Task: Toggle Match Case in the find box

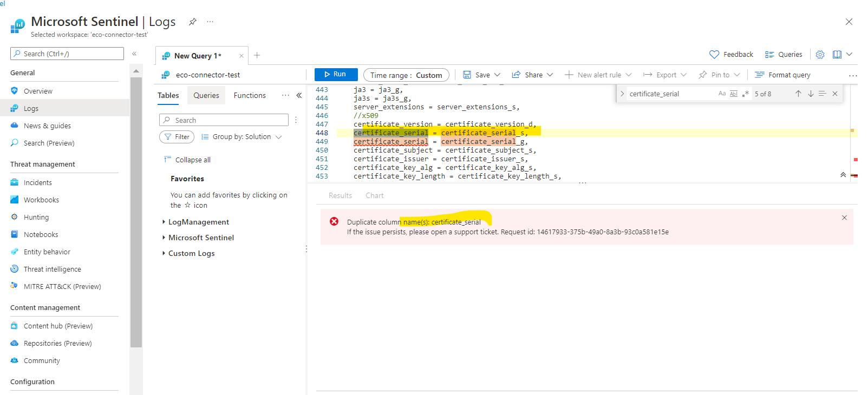Action: click(x=722, y=94)
